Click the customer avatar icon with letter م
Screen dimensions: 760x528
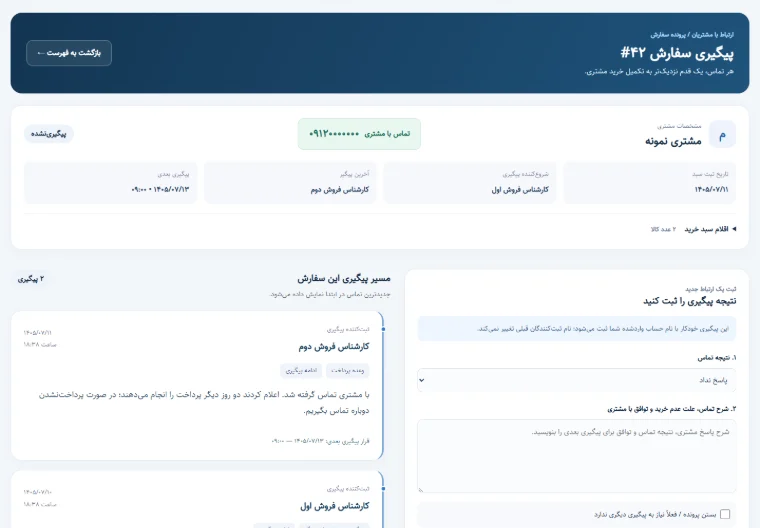(x=722, y=134)
